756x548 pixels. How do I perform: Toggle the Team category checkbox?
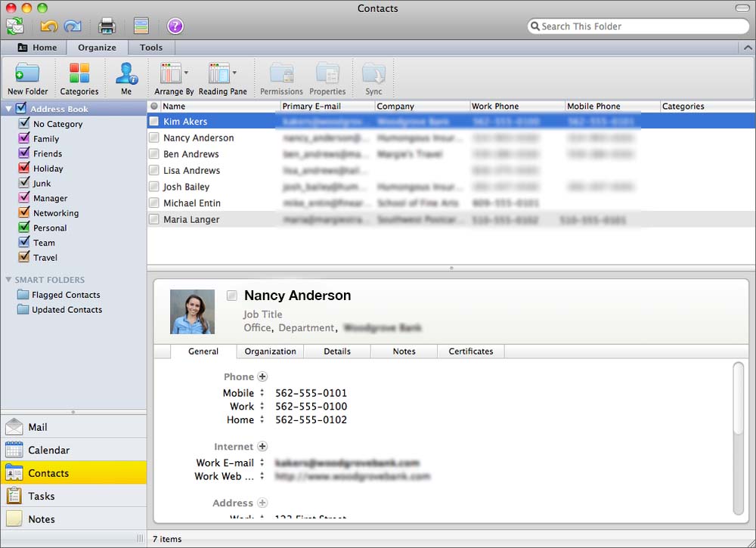pos(24,242)
